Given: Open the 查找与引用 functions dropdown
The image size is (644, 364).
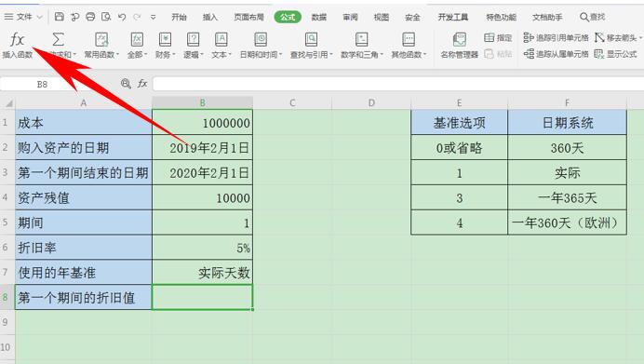Looking at the screenshot, I should (312, 46).
